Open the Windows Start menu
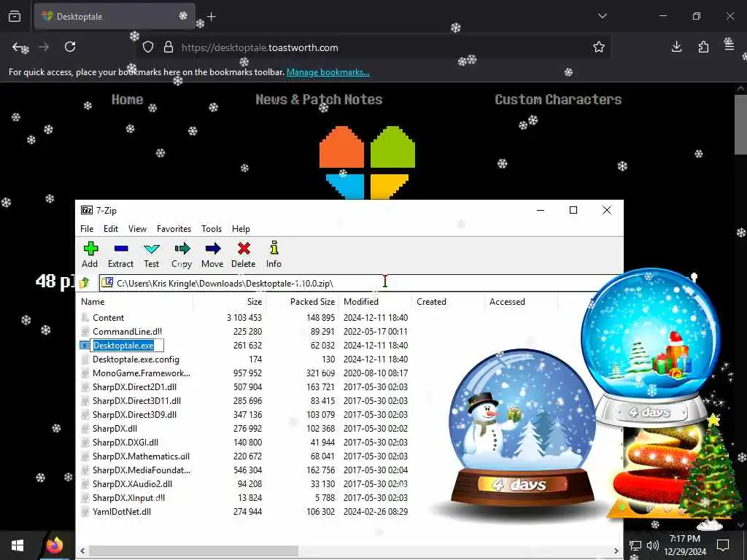This screenshot has height=560, width=747. coord(18,545)
